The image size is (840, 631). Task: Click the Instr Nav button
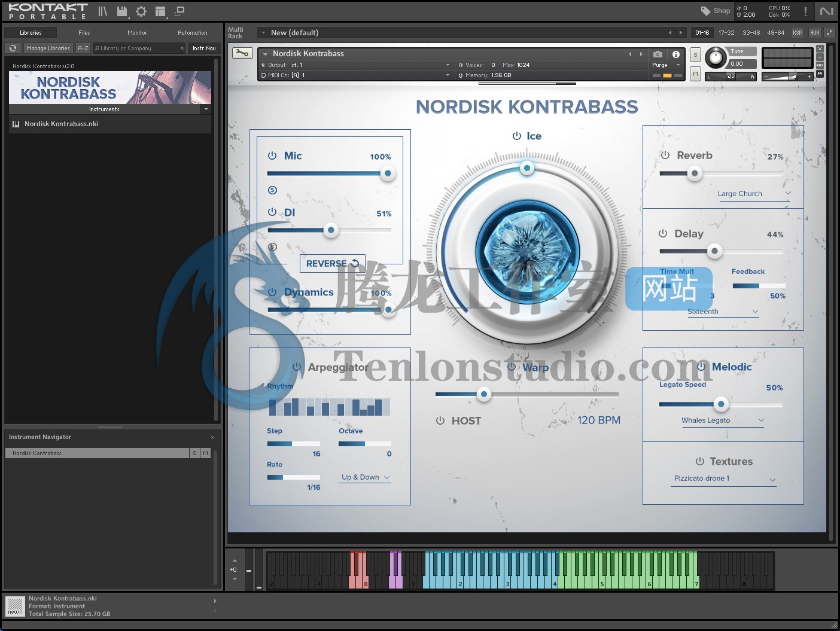[204, 48]
